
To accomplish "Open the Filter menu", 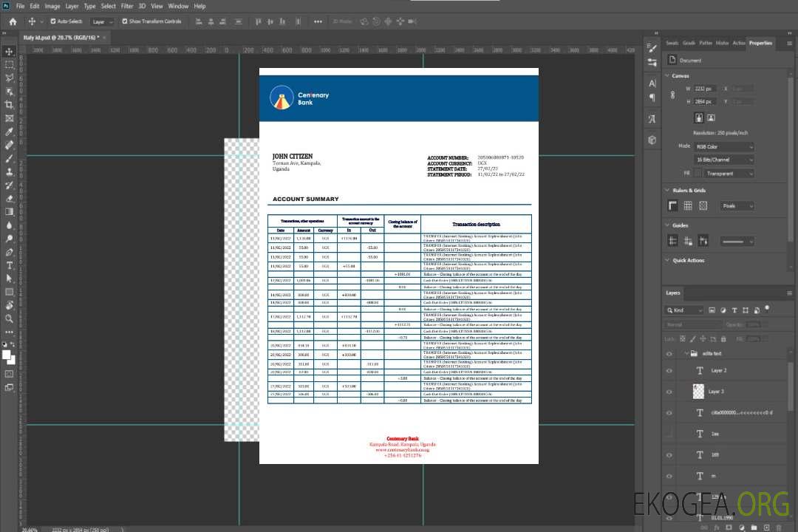I will pos(127,6).
